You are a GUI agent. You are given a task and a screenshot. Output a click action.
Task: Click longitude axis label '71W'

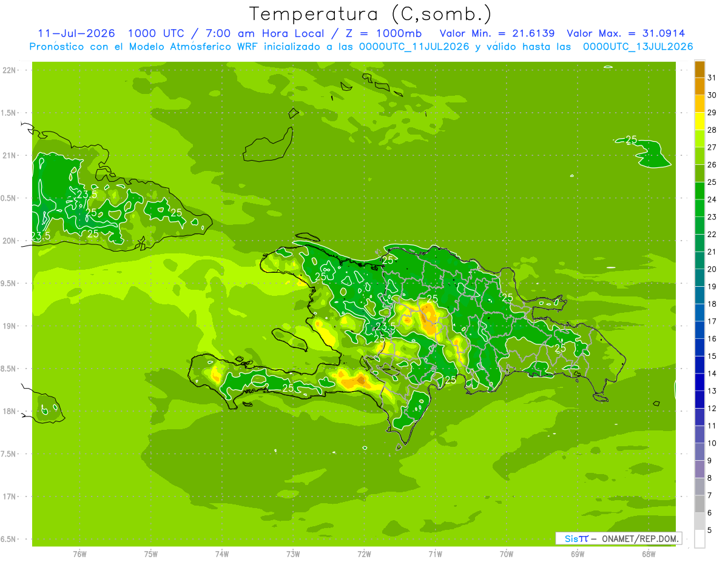pyautogui.click(x=435, y=554)
